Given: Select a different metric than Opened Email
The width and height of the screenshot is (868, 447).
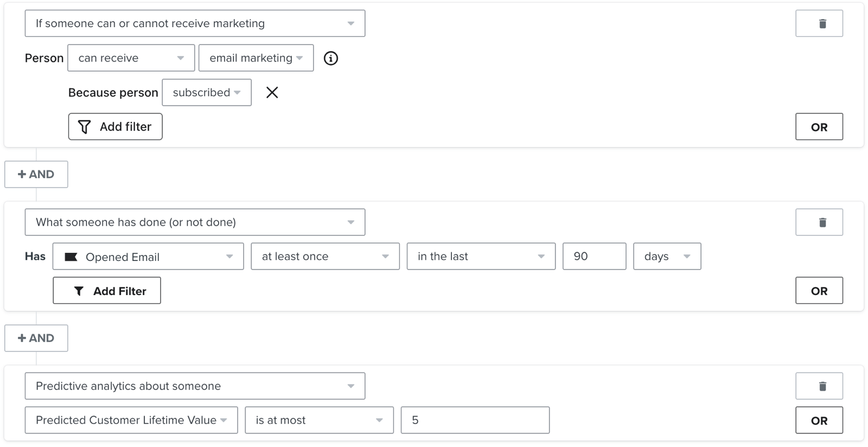Looking at the screenshot, I should pos(148,257).
